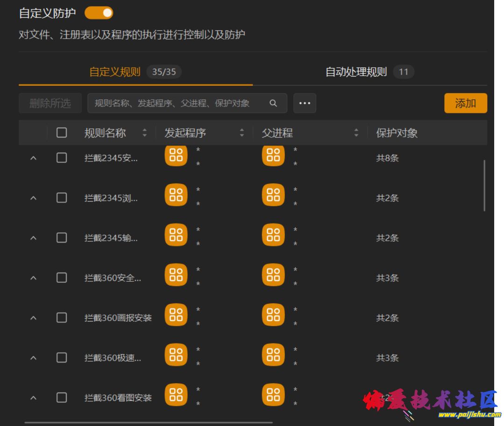Click initiating program icon for 拦截2345输... rule
Screen dimensions: 504x426
[x=176, y=235]
